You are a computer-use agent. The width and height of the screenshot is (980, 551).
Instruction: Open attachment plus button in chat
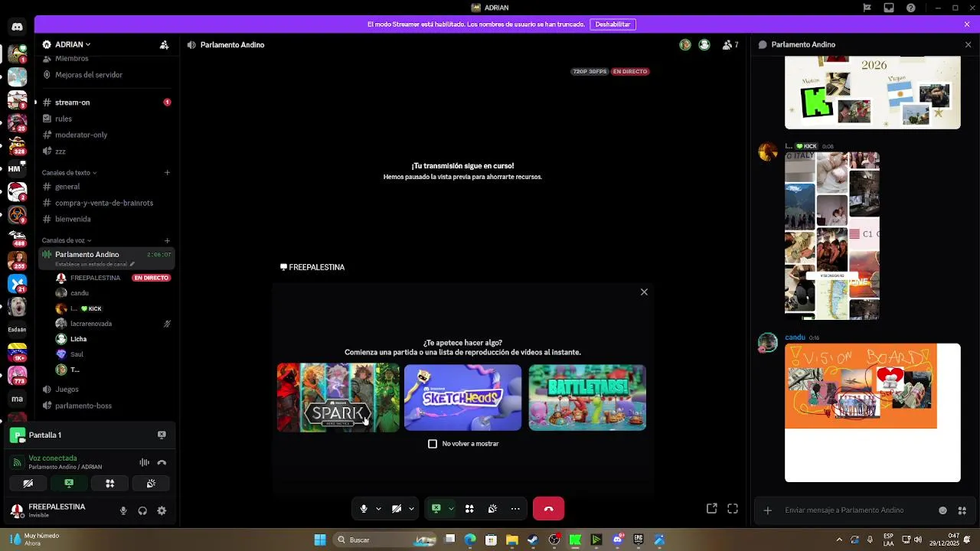[768, 510]
